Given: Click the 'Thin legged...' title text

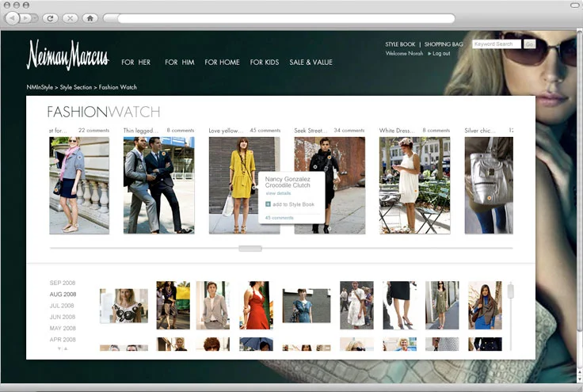Looking at the screenshot, I should [x=140, y=131].
